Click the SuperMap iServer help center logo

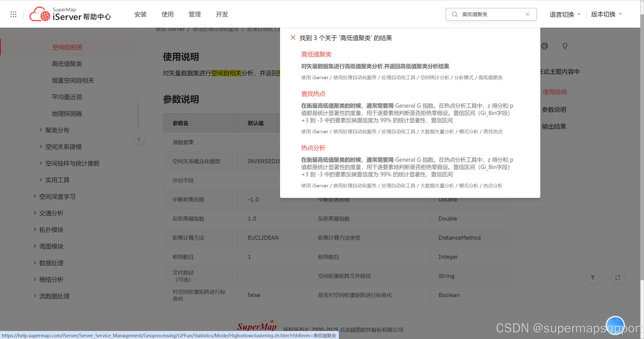tap(70, 14)
